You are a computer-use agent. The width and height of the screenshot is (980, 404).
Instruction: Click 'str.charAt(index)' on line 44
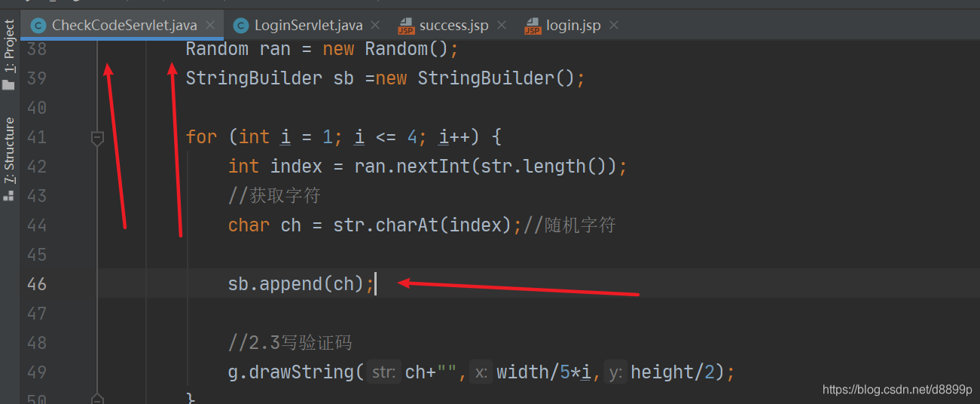pyautogui.click(x=423, y=225)
